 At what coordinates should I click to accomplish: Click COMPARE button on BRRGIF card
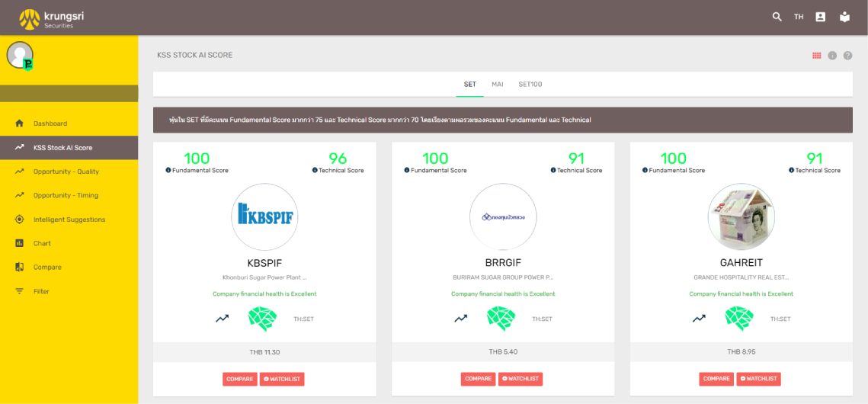(x=479, y=379)
